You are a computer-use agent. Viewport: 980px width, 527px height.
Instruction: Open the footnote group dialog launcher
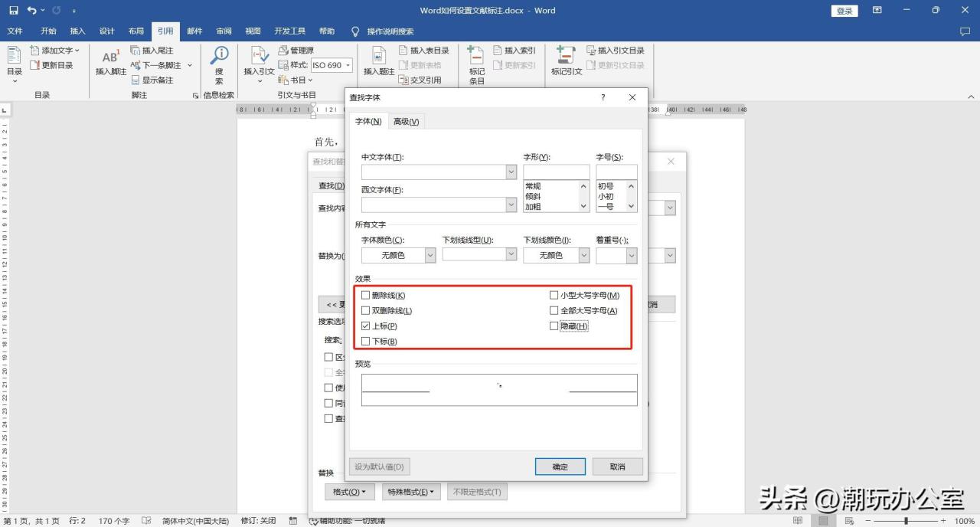coord(196,96)
